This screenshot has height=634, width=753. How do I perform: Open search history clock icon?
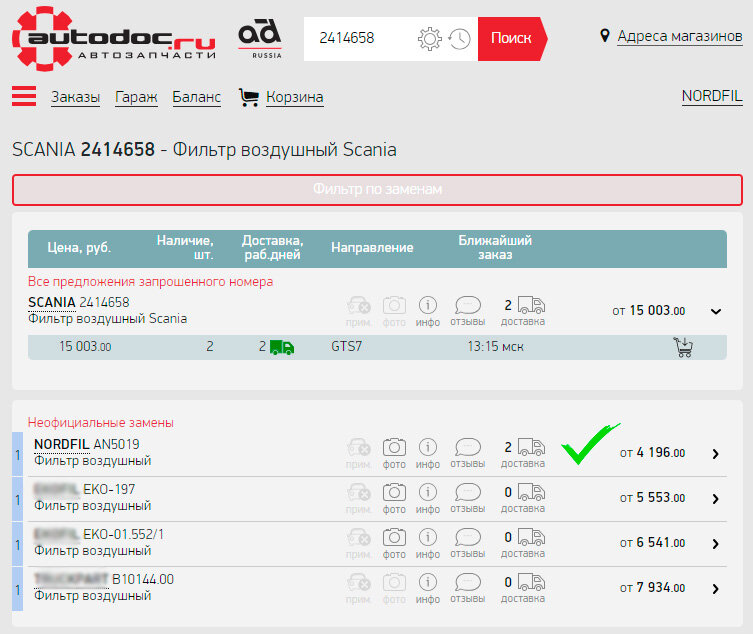[460, 39]
